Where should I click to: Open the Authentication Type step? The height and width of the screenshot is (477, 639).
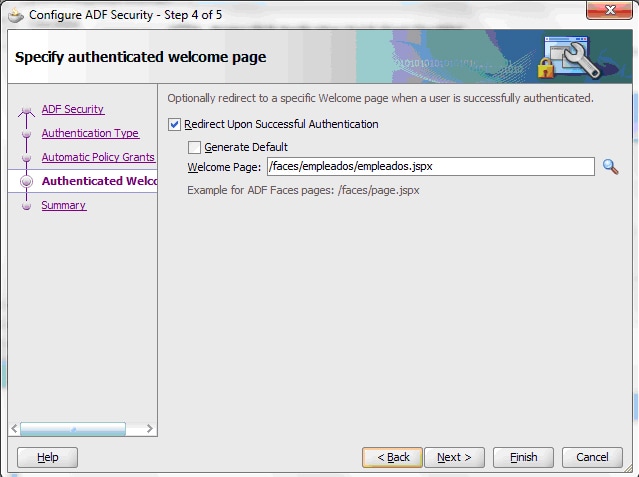[x=90, y=133]
